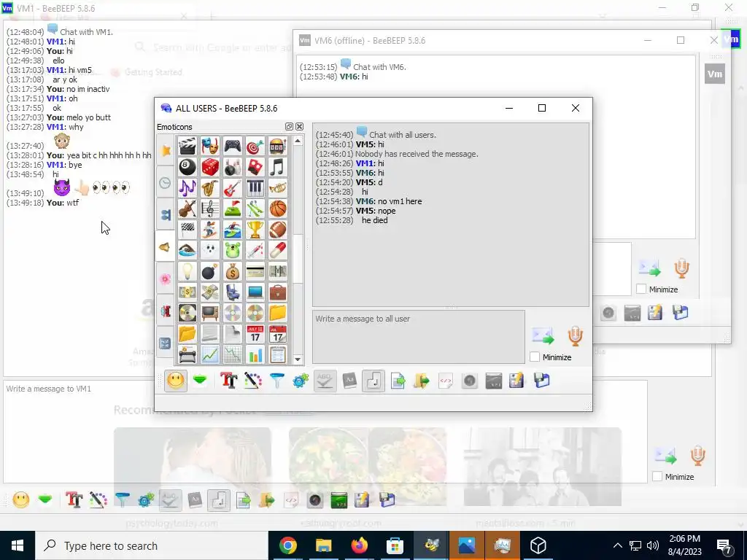Screen dimensions: 747x560
Task: Open the Windows Start menu
Action: point(18,545)
